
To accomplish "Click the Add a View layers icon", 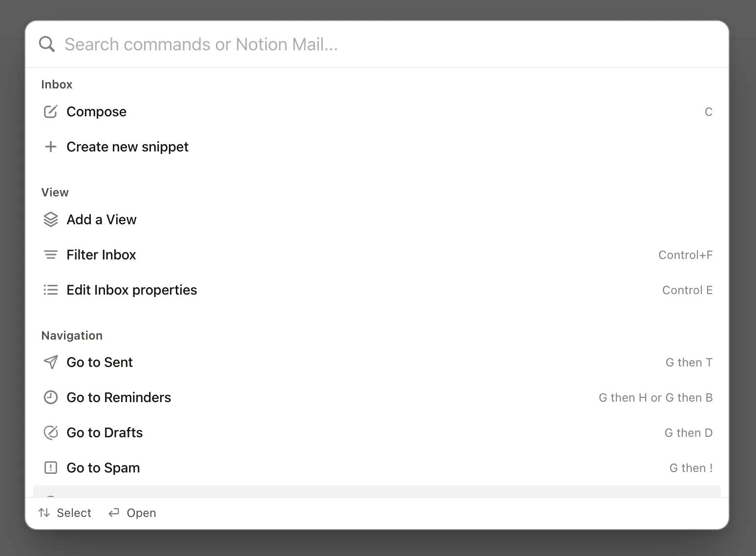I will click(x=51, y=220).
